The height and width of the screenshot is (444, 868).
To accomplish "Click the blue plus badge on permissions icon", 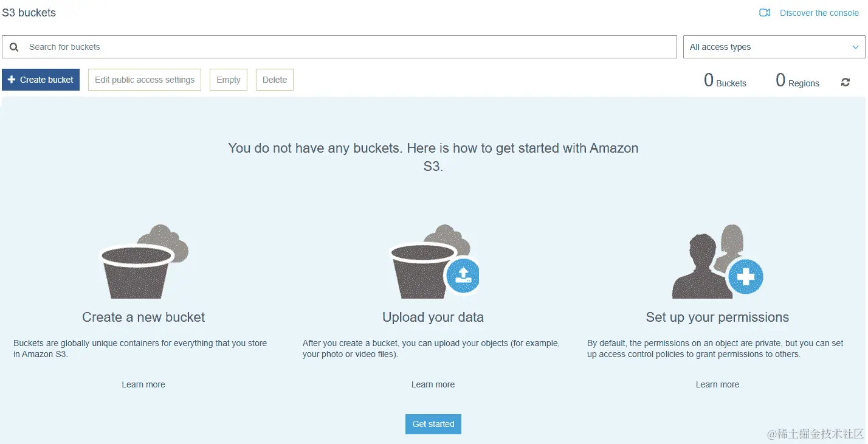I will coord(745,277).
